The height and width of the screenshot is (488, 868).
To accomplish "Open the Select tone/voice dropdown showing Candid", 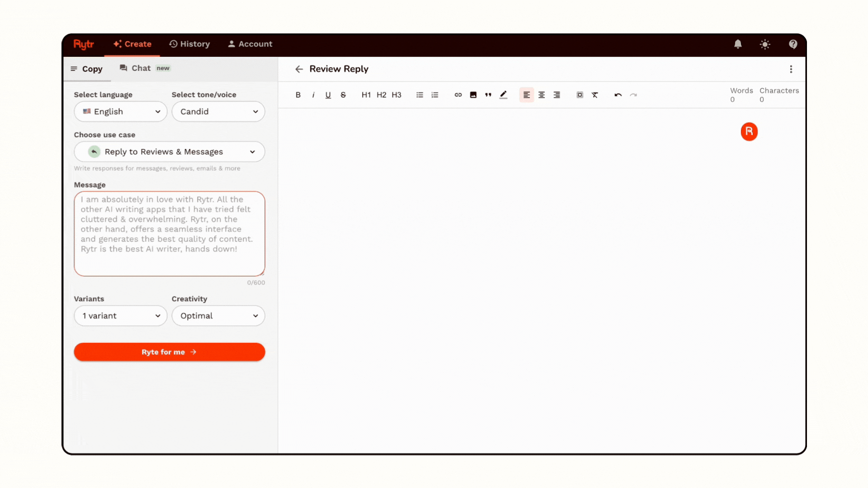I will [218, 112].
